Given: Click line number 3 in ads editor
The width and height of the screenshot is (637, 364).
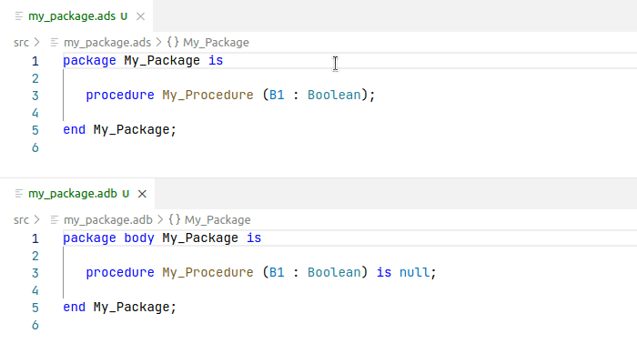Looking at the screenshot, I should pos(35,96).
